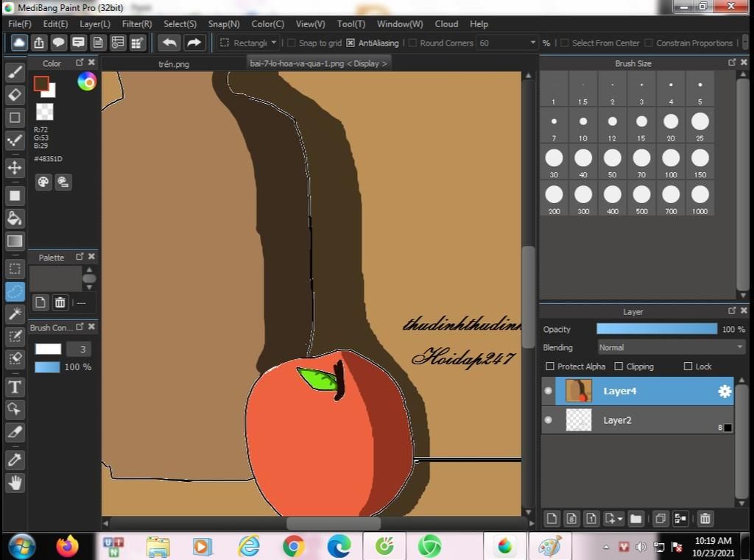Select the Lasso tool

(x=15, y=291)
